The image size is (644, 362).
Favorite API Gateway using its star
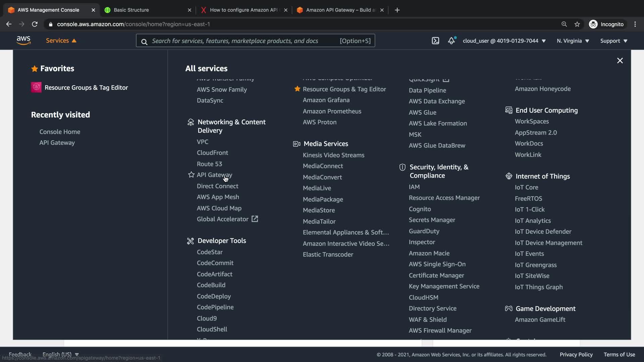click(191, 175)
